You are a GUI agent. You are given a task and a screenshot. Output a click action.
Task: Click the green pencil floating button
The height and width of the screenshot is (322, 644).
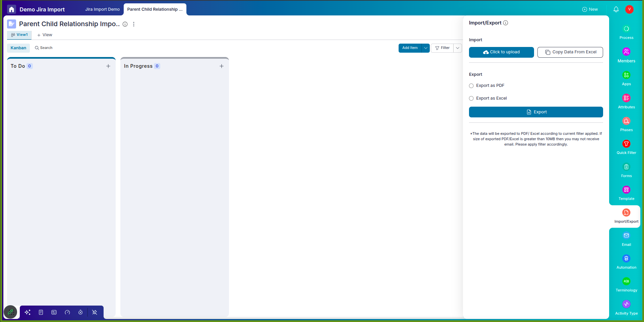(x=10, y=312)
